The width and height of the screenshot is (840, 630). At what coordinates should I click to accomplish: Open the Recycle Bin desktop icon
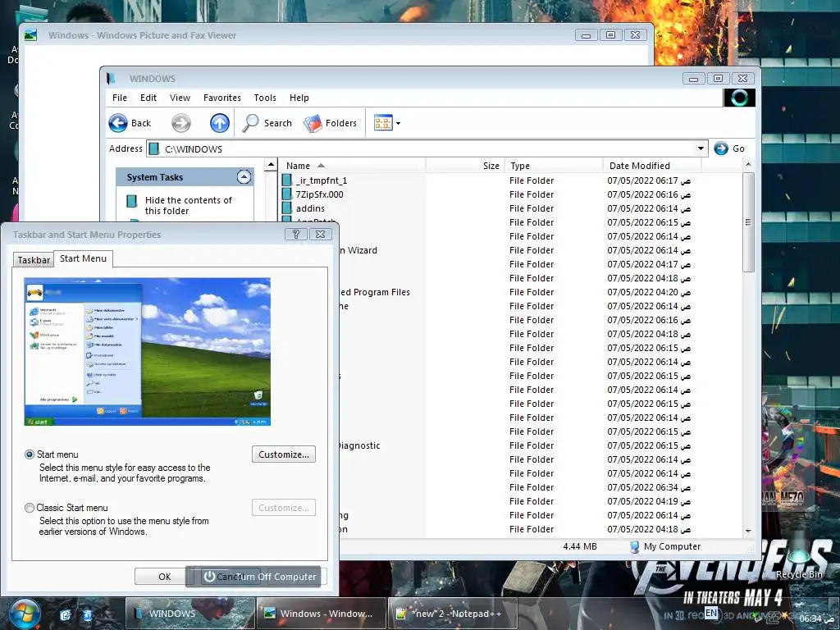tap(799, 557)
